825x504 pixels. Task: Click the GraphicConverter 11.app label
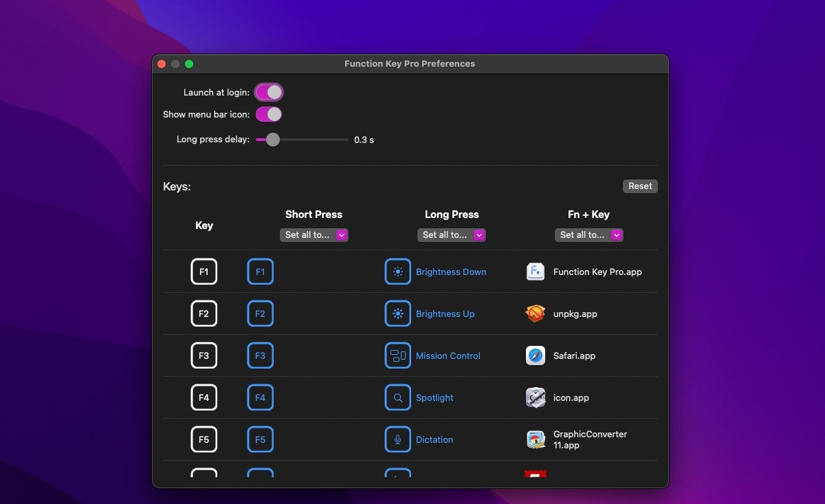pyautogui.click(x=591, y=439)
